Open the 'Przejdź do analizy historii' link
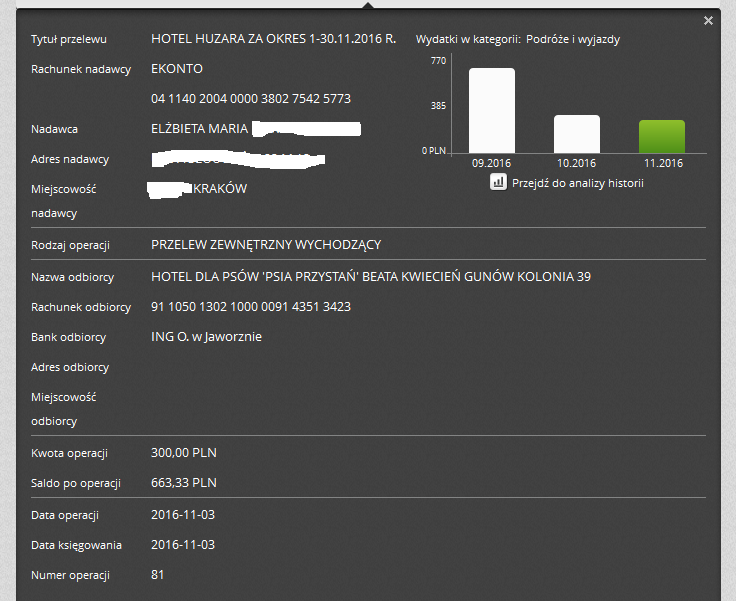The image size is (736, 601). tap(577, 183)
